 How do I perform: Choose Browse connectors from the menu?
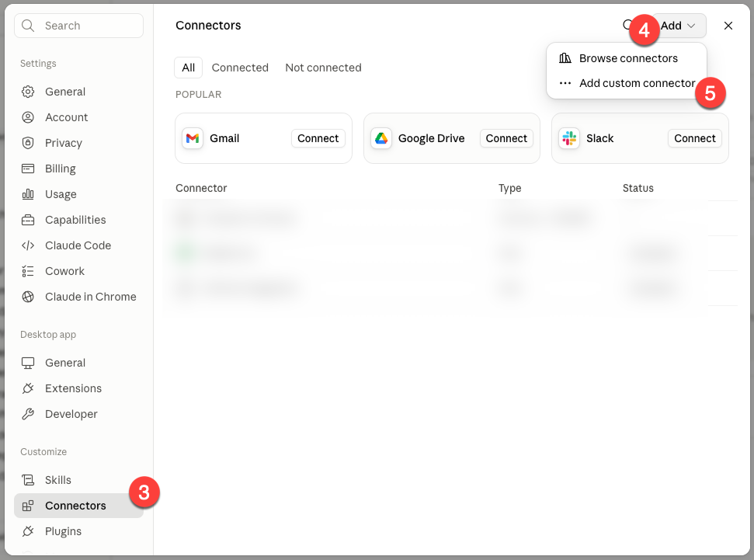click(626, 58)
